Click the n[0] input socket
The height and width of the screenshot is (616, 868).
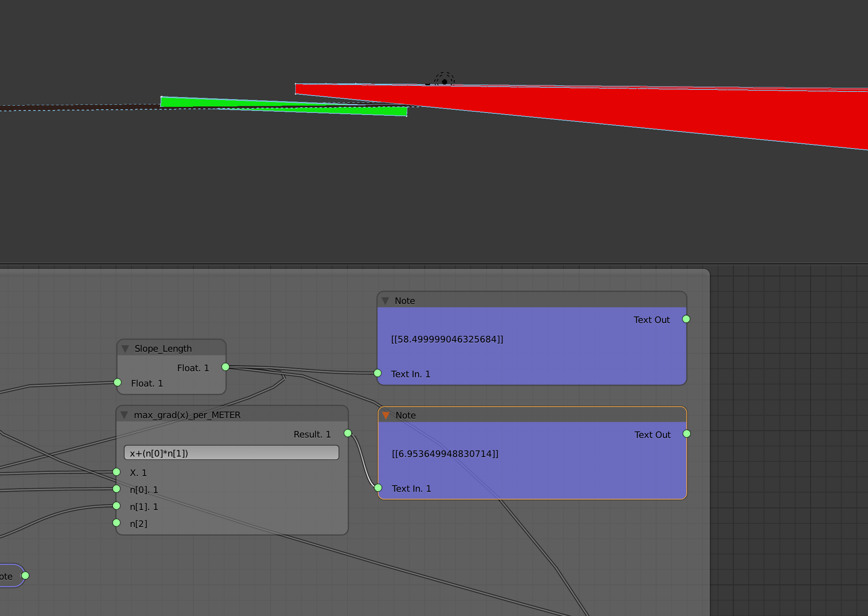116,489
